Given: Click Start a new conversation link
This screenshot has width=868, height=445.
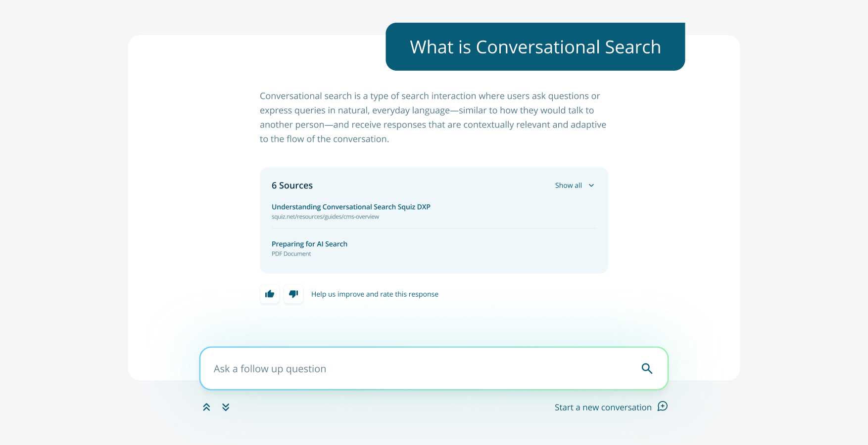Looking at the screenshot, I should click(603, 407).
